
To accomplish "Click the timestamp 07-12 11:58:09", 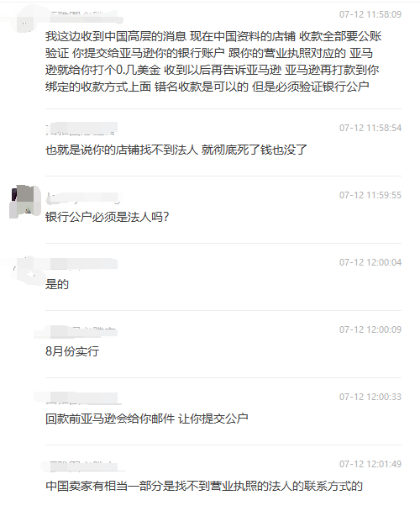I will 370,14.
